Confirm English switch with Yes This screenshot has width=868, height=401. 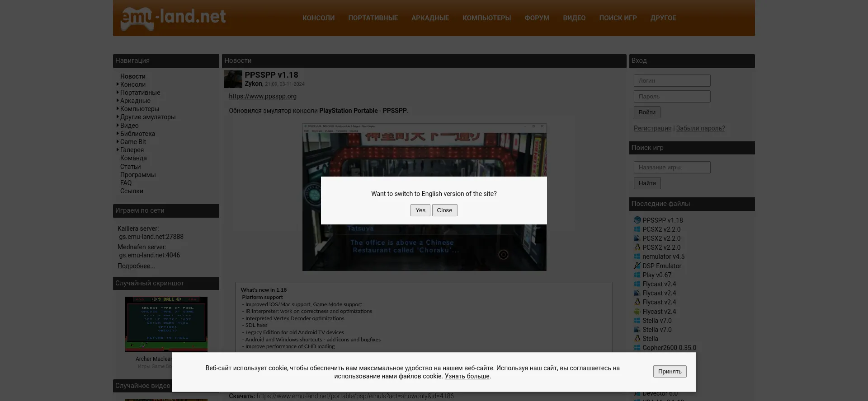tap(420, 210)
